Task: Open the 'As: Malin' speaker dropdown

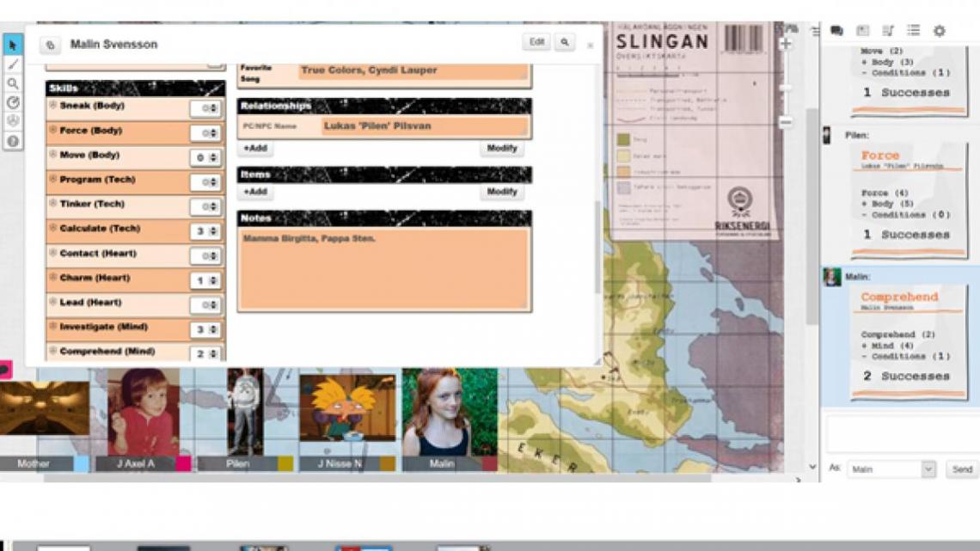Action: coord(891,469)
